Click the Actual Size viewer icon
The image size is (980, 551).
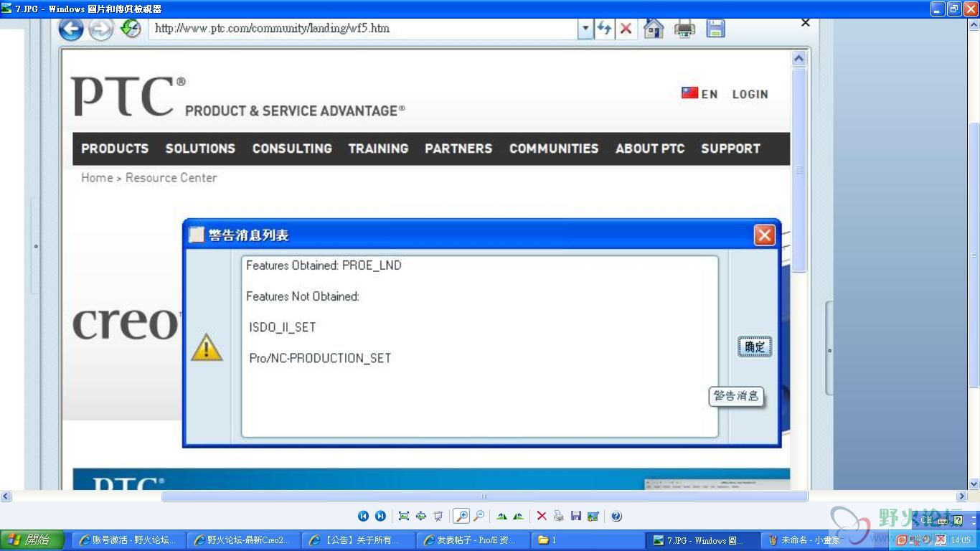coord(420,516)
